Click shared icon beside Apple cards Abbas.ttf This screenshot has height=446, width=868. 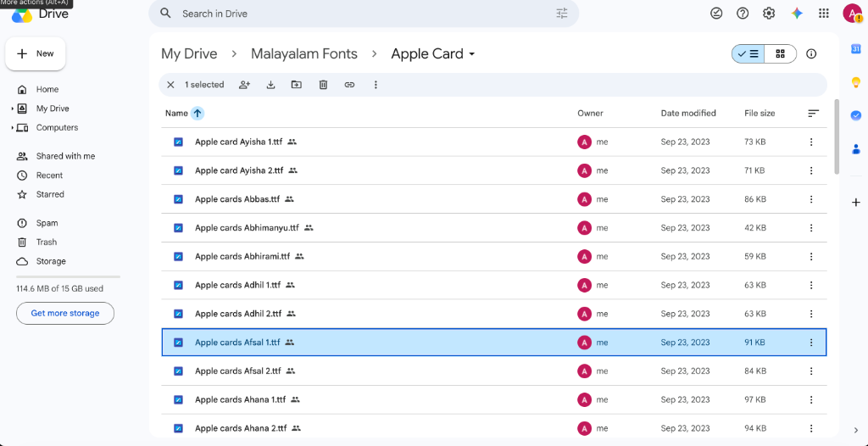[x=289, y=199]
